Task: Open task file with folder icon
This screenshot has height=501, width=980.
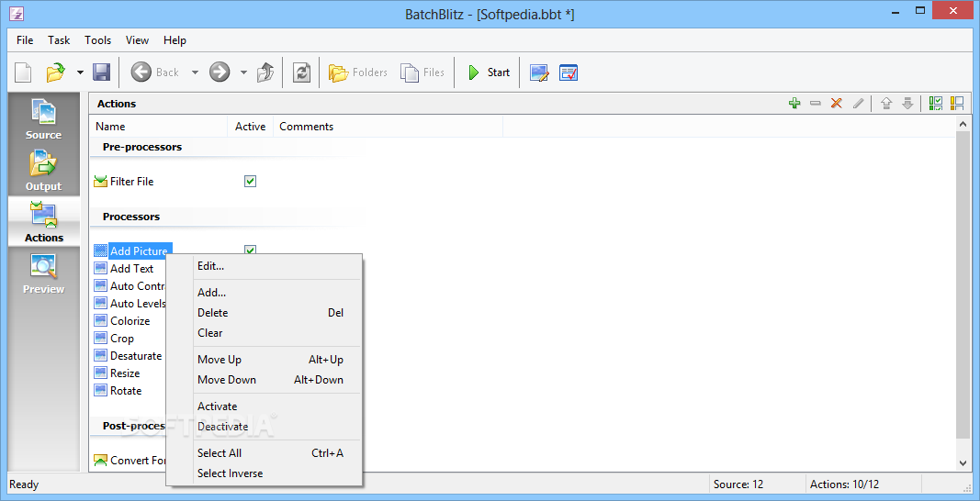Action: pos(56,72)
